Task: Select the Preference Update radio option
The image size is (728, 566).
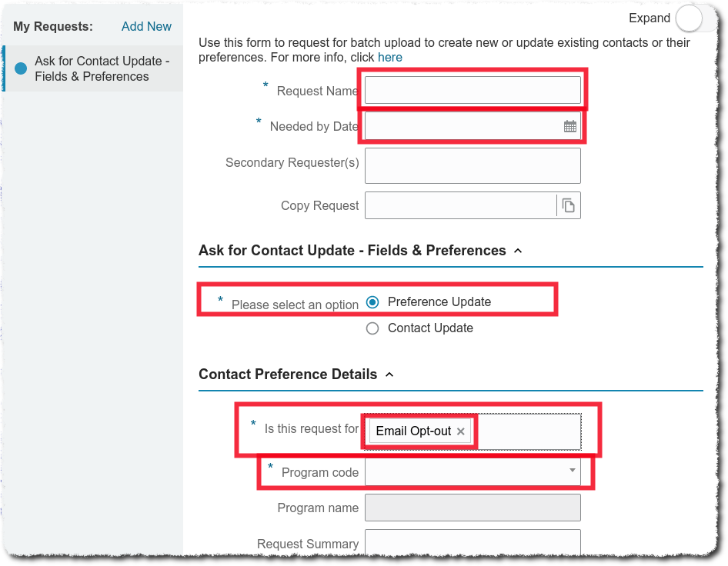Action: coord(373,302)
